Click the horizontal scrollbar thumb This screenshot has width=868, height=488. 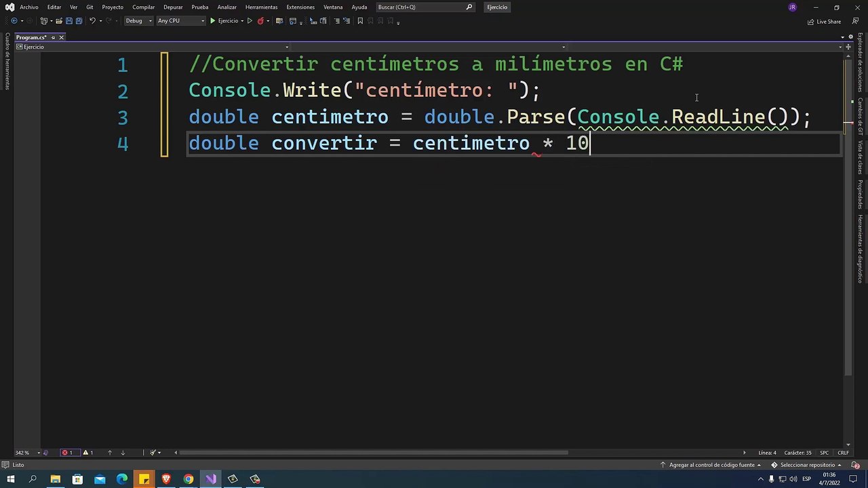click(375, 453)
